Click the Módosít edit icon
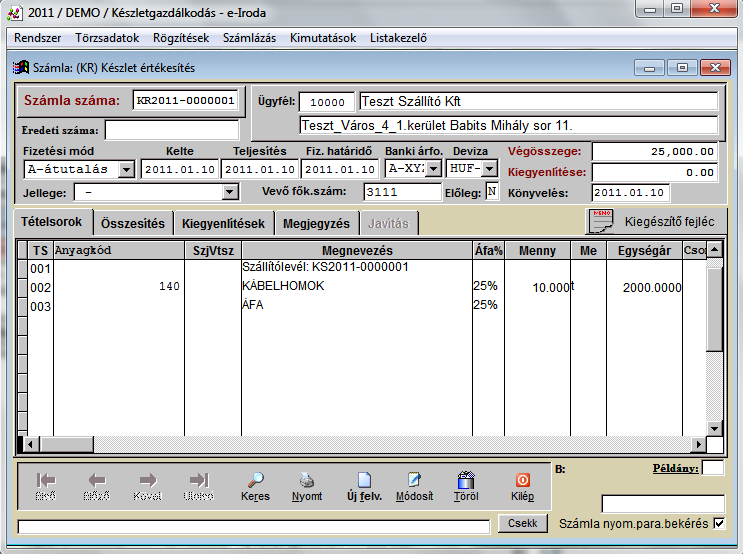 click(414, 480)
